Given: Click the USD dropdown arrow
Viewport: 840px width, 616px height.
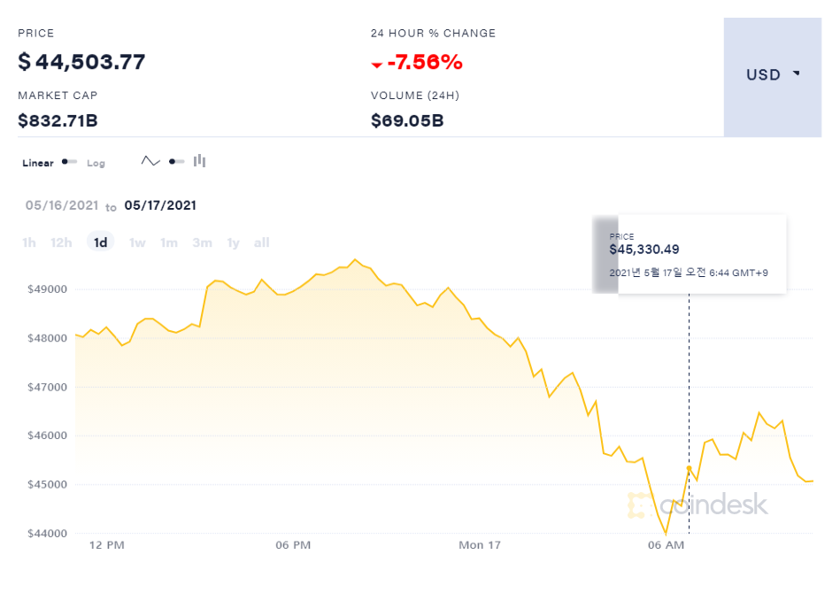Looking at the screenshot, I should coord(797,73).
